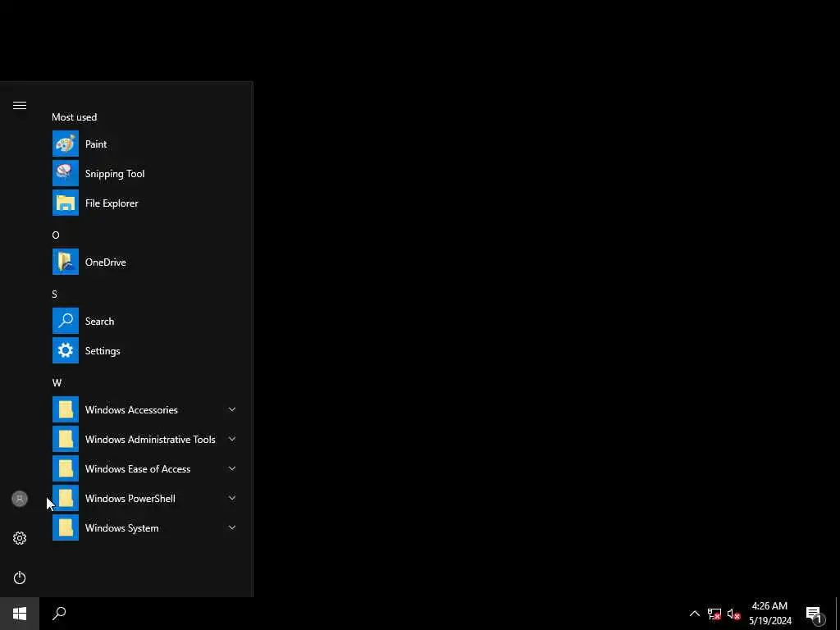Screen dimensions: 840x630
Task: Select the File Explorer label
Action: click(112, 203)
